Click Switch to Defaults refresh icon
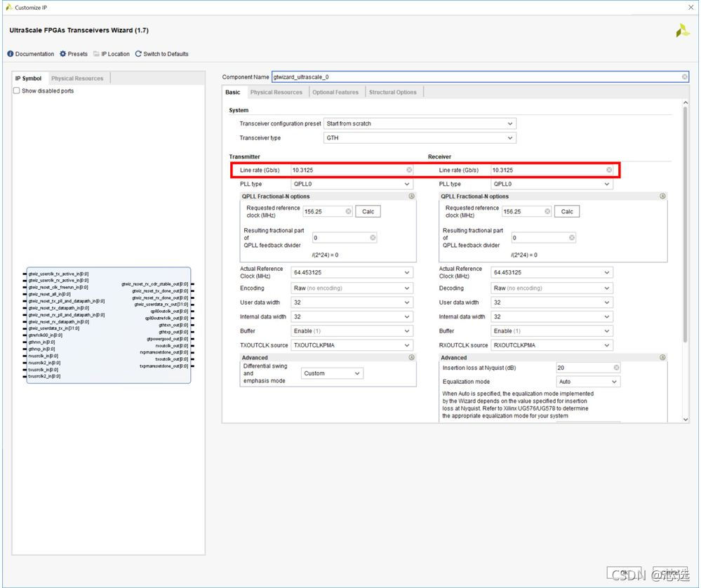701x588 pixels. [x=138, y=53]
